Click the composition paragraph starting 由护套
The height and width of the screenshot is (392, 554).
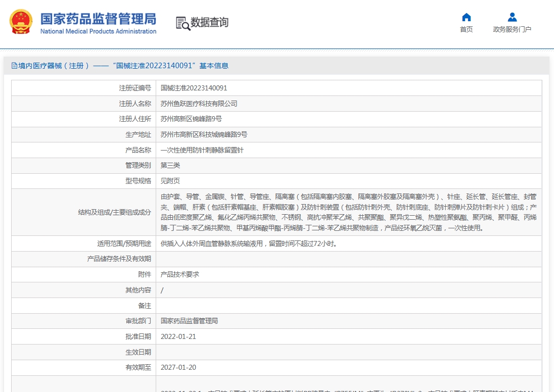(x=349, y=212)
